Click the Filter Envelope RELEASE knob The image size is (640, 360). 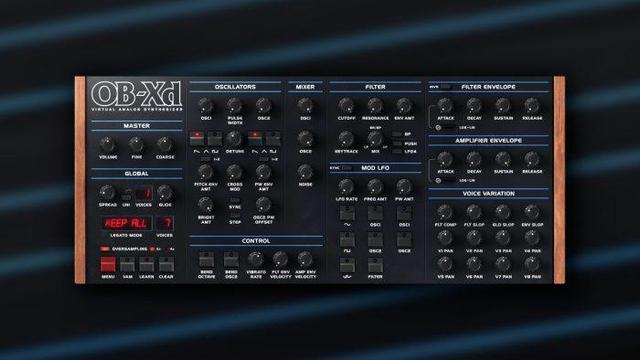point(532,106)
